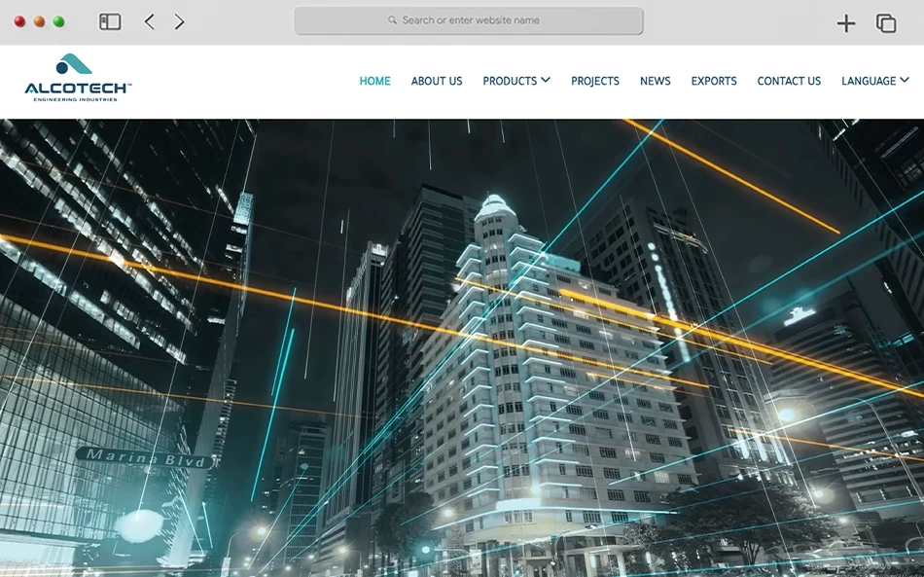Open the PROJECTS page link
Image resolution: width=924 pixels, height=577 pixels.
595,81
